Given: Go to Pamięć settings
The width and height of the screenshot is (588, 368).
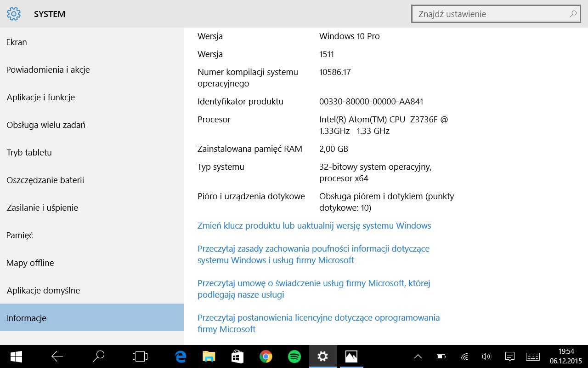Looking at the screenshot, I should 92,235.
